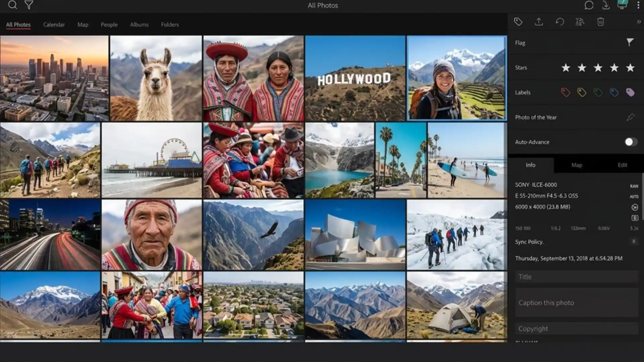Select the llama photo
The image size is (644, 362).
(x=156, y=78)
